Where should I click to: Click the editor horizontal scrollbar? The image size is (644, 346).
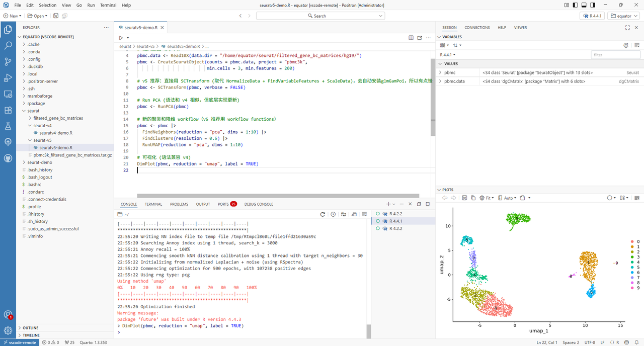[278, 196]
